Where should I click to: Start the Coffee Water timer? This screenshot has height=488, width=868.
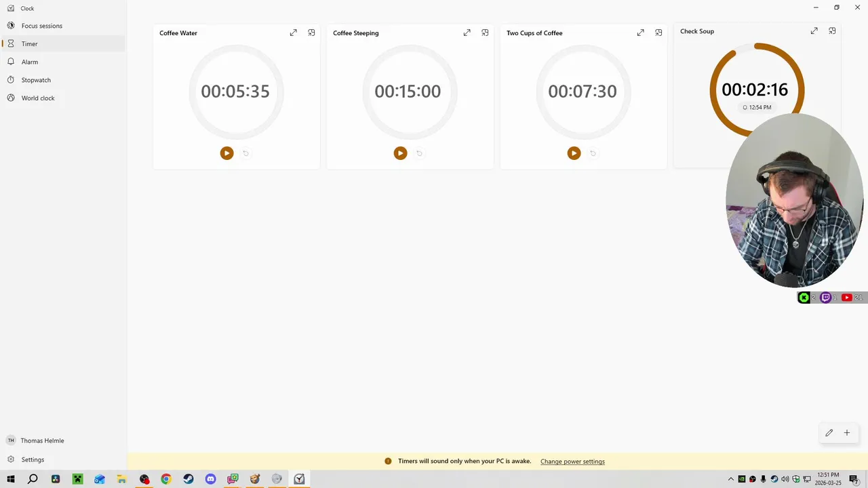coord(226,153)
